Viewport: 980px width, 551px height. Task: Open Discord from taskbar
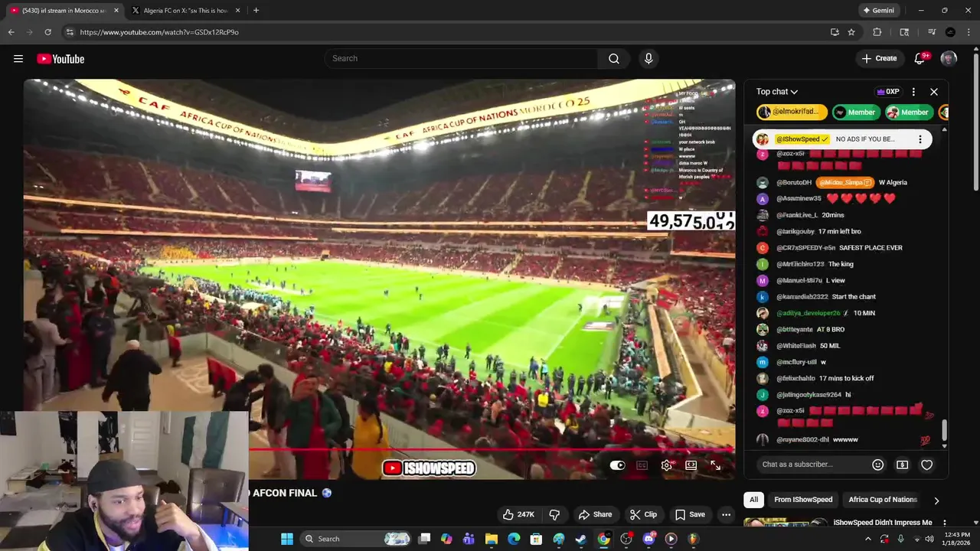click(648, 539)
